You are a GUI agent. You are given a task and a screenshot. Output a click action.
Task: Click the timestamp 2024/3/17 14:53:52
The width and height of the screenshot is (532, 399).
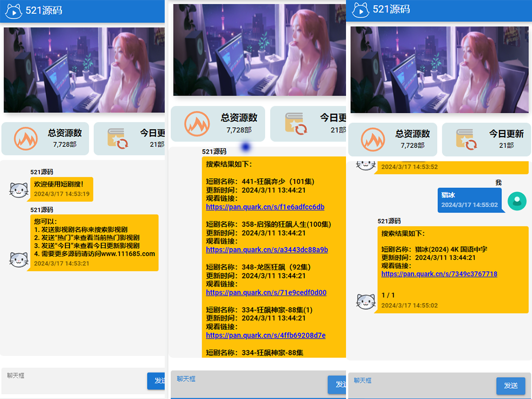tap(409, 167)
